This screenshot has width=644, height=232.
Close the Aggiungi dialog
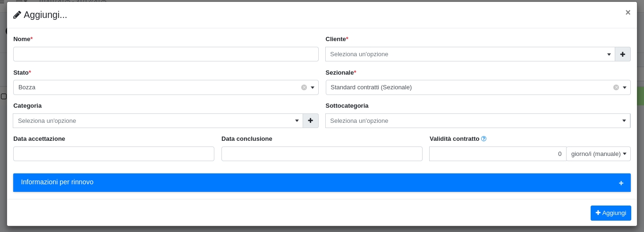(627, 13)
